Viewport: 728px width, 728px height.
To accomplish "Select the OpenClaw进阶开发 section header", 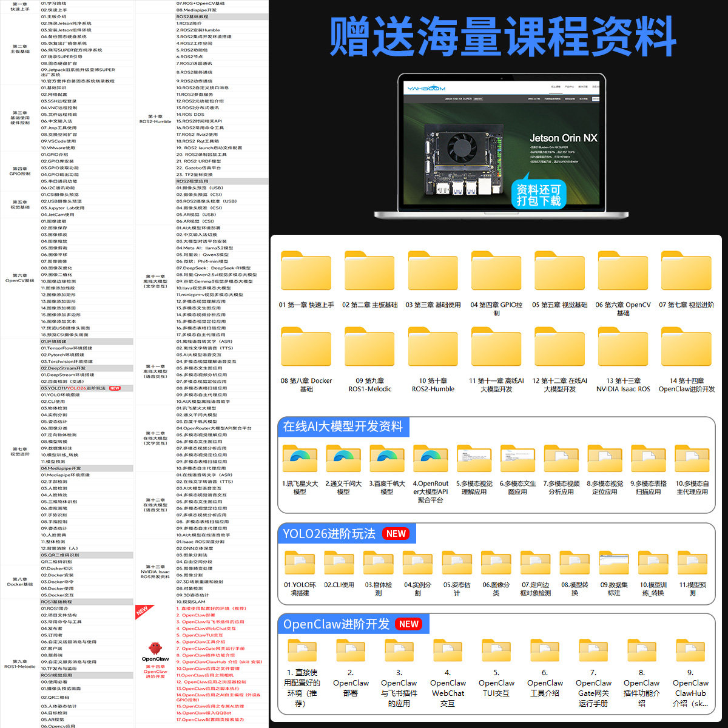I will 353,624.
